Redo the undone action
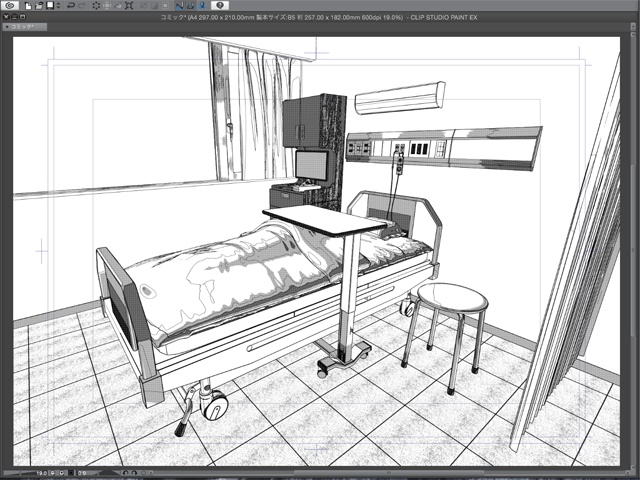 82,6
